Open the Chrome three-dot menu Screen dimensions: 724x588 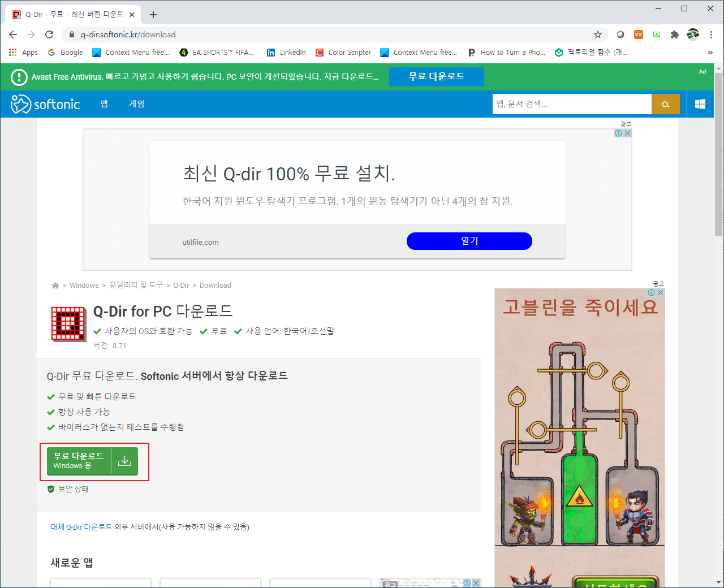pos(711,34)
